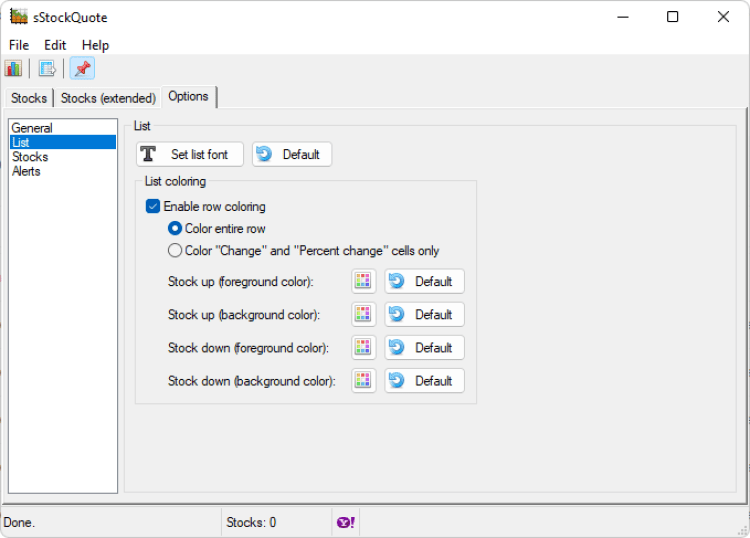Open the Help menu
Viewport: 750px width, 538px height.
[95, 45]
